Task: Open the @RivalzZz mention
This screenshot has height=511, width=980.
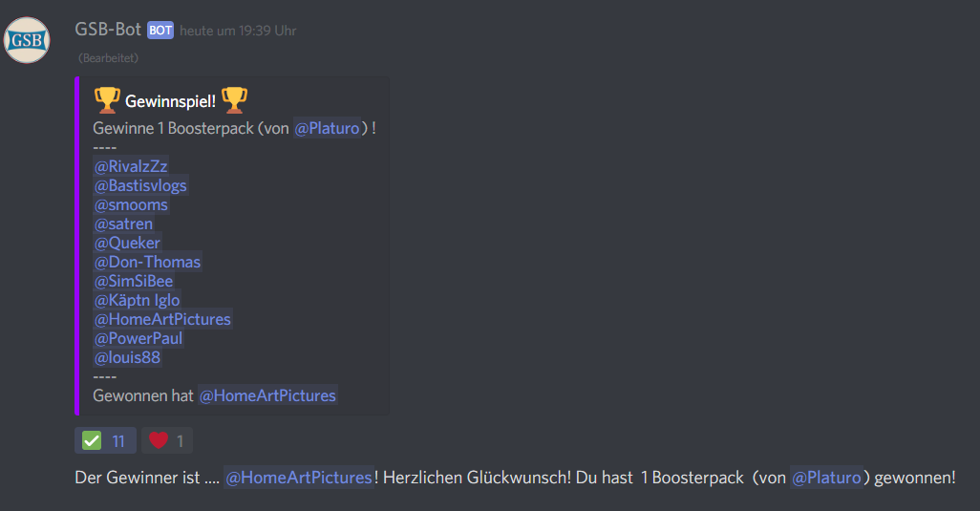Action: click(131, 166)
